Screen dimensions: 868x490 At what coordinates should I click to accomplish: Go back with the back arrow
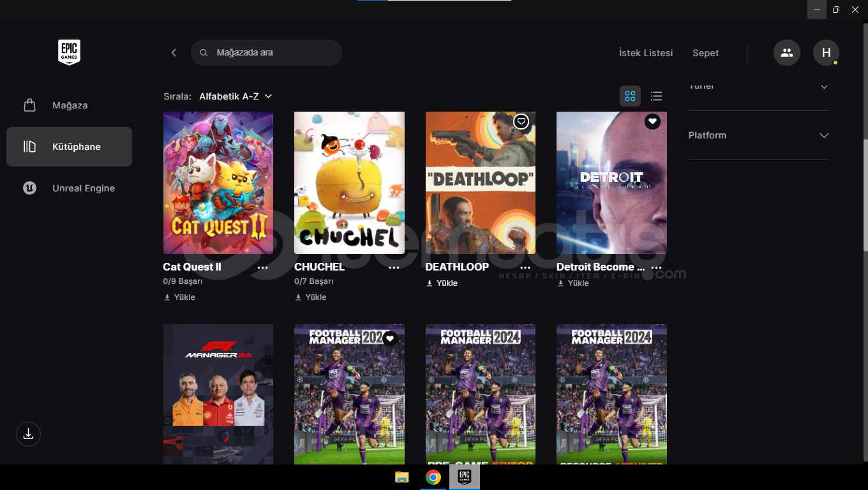(x=174, y=53)
